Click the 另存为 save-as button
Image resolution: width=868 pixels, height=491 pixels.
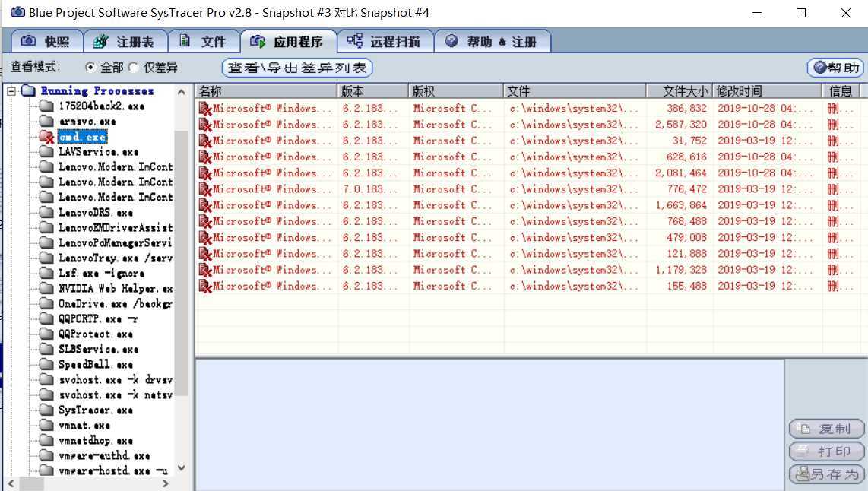click(x=826, y=474)
